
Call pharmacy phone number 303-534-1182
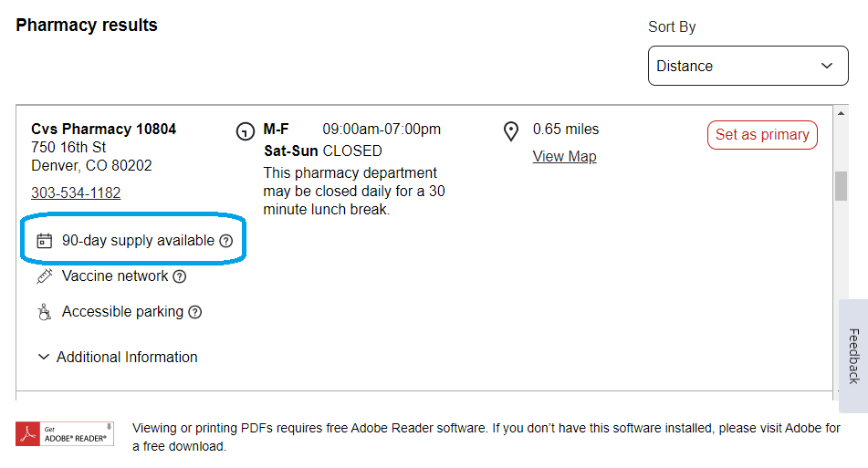pos(76,192)
